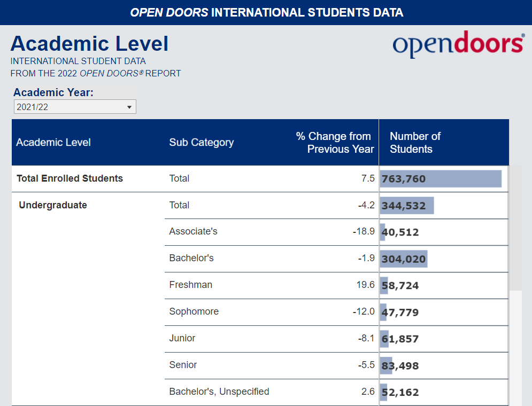This screenshot has width=532, height=406.
Task: Click the Freshman 58,724 bar
Action: click(x=384, y=286)
